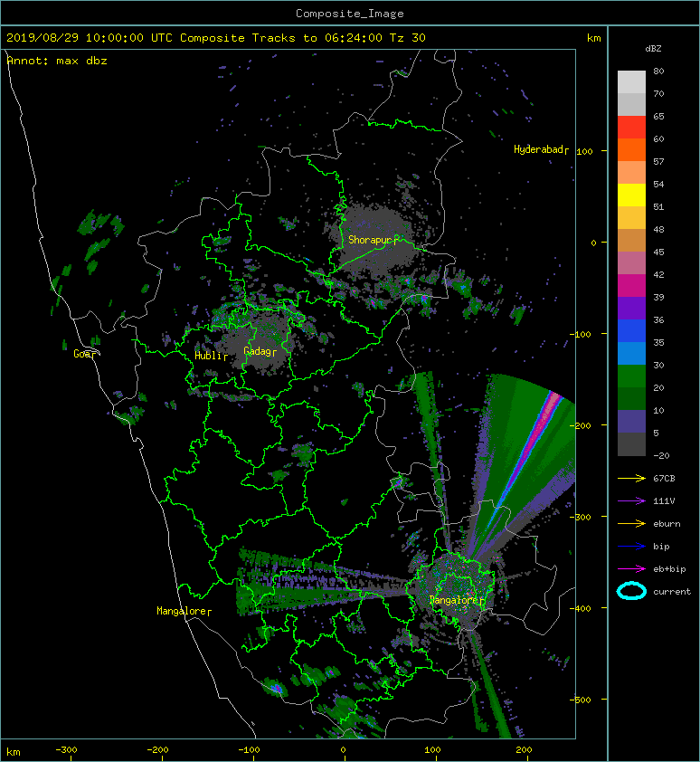
Task: Click the -500 km y-axis tick label
Action: point(581,700)
